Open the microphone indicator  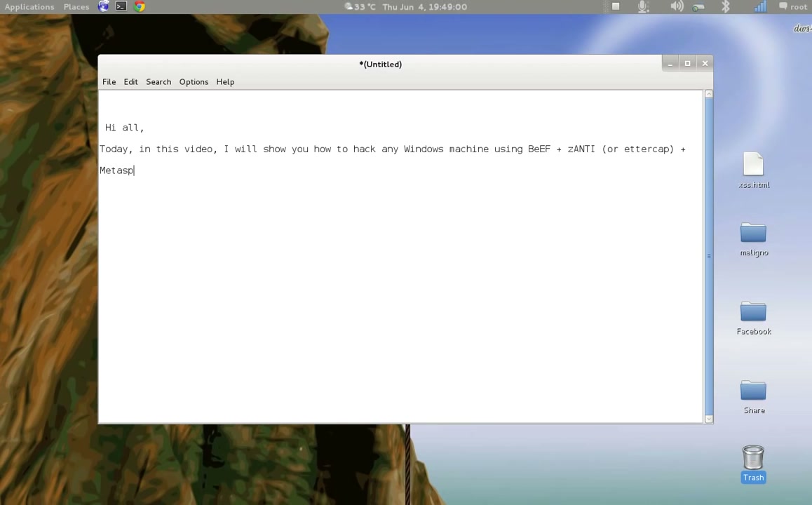(x=643, y=7)
